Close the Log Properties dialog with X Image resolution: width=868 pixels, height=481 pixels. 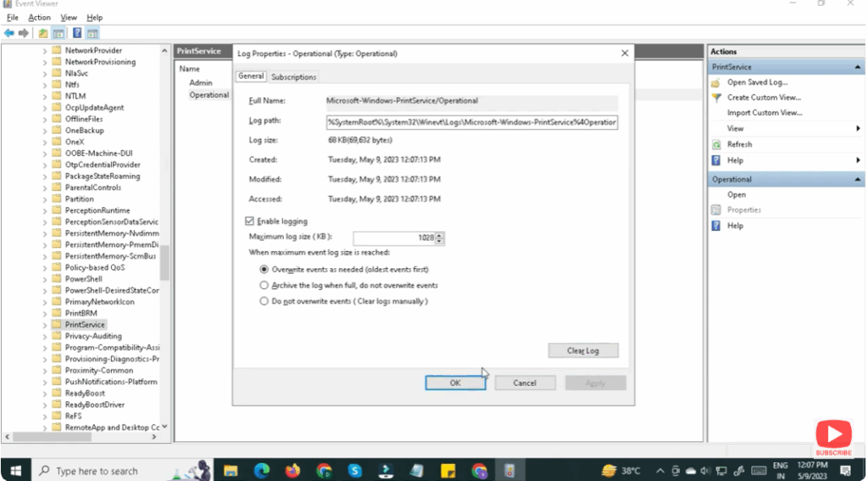click(625, 53)
